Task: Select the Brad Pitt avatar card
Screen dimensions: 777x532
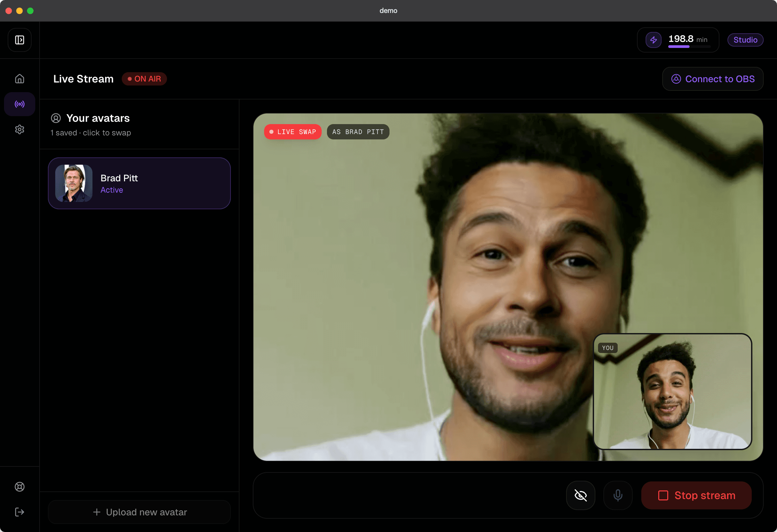Action: [139, 183]
